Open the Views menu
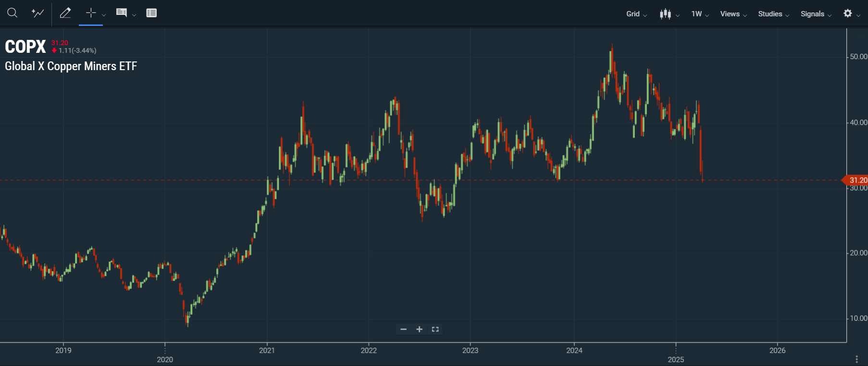The height and width of the screenshot is (366, 868). (x=733, y=14)
